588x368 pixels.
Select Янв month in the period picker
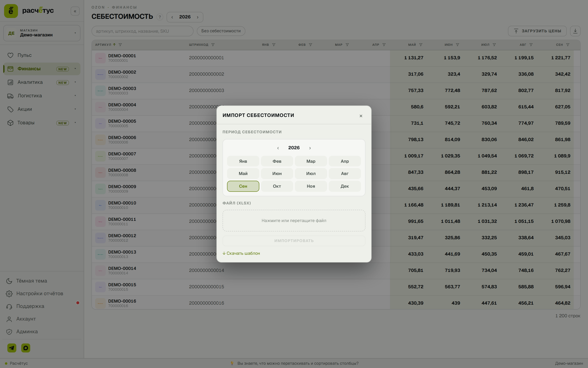[x=243, y=161]
